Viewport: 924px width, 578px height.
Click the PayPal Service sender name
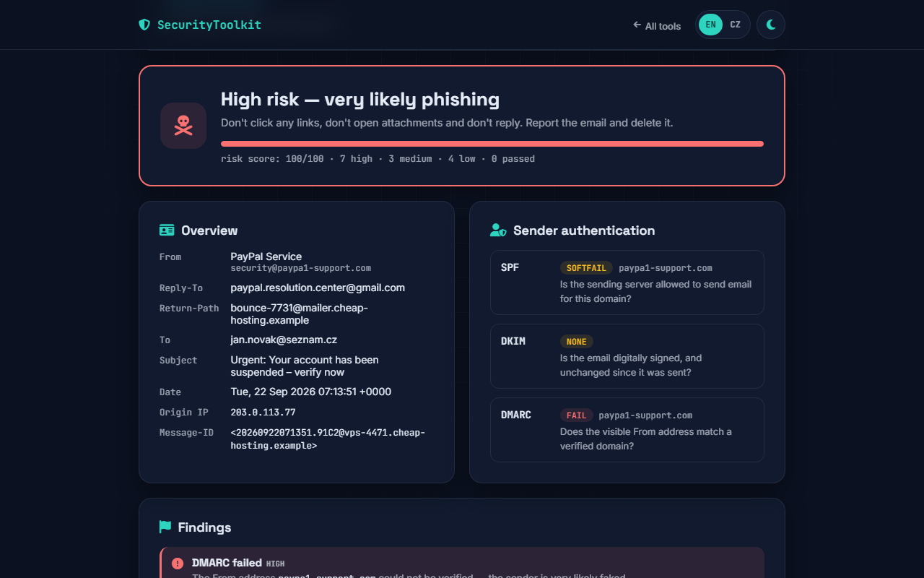[x=266, y=256]
